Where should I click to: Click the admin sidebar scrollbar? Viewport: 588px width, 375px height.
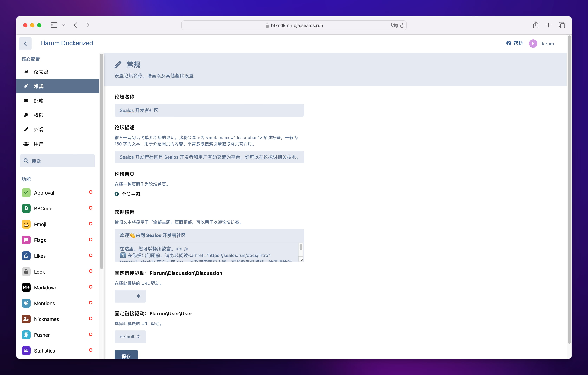(x=101, y=161)
